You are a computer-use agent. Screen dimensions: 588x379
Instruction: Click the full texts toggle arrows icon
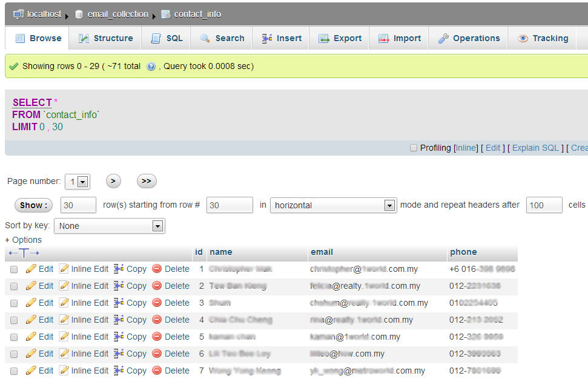[x=24, y=252]
